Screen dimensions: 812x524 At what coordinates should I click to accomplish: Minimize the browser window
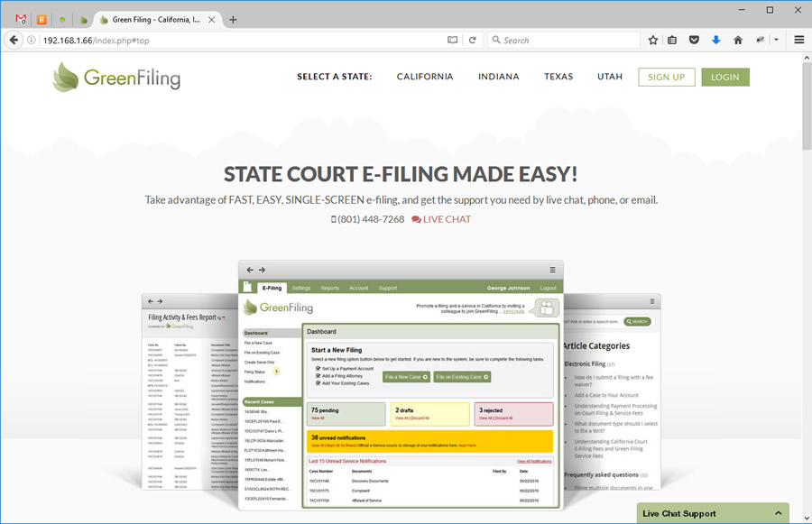pos(742,9)
